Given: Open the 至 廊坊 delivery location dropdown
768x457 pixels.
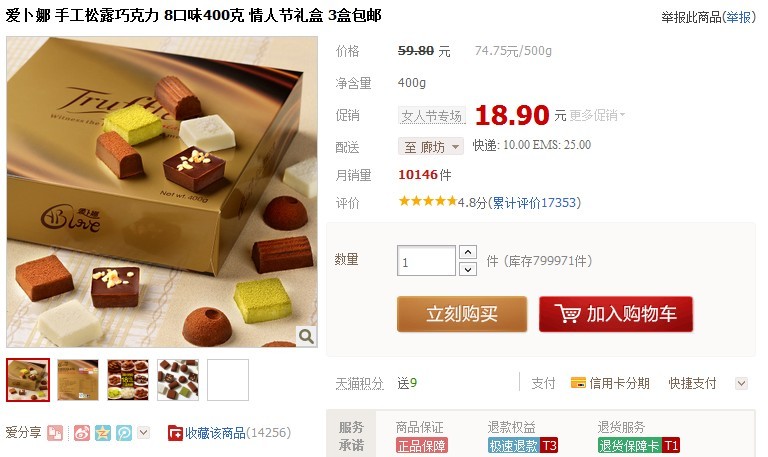Looking at the screenshot, I should point(431,146).
